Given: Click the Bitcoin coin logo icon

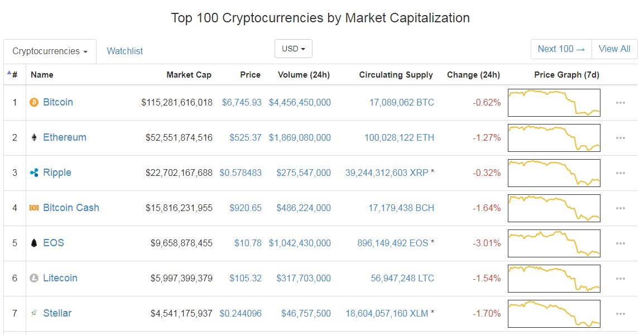Looking at the screenshot, I should pyautogui.click(x=34, y=103).
